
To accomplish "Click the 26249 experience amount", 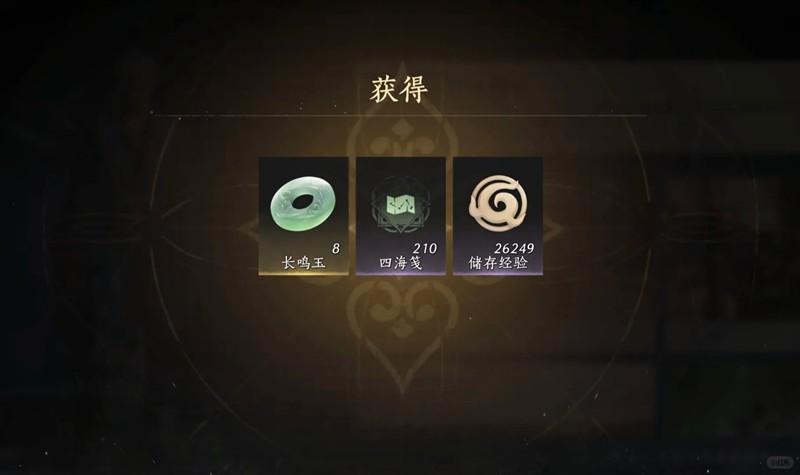I will tap(514, 248).
